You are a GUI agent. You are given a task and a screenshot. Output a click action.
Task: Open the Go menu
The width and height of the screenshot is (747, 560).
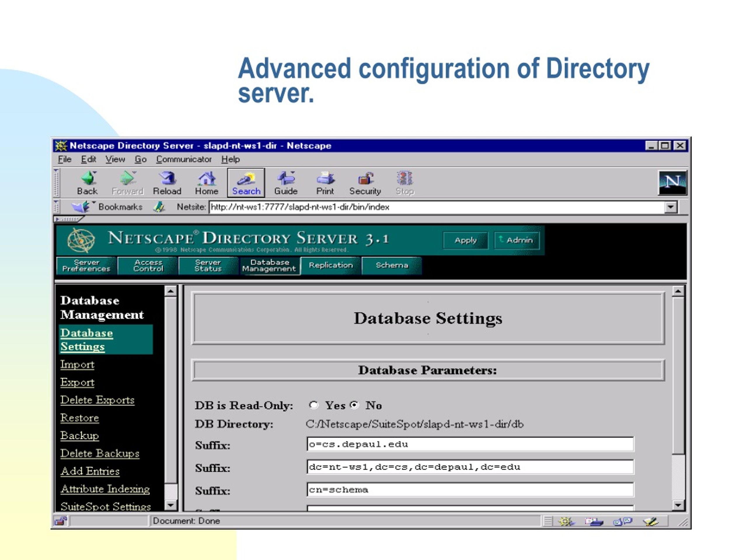click(x=140, y=159)
